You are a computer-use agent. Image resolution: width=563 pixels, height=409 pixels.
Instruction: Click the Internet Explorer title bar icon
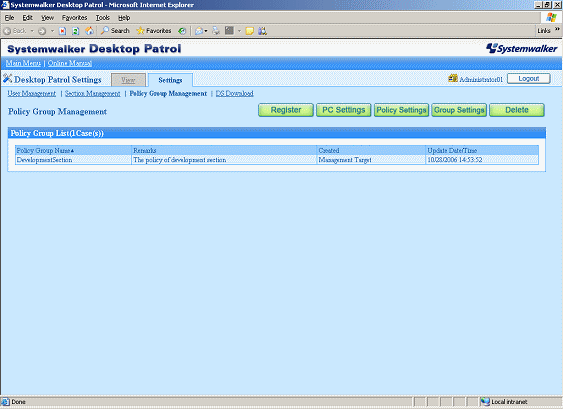point(5,5)
